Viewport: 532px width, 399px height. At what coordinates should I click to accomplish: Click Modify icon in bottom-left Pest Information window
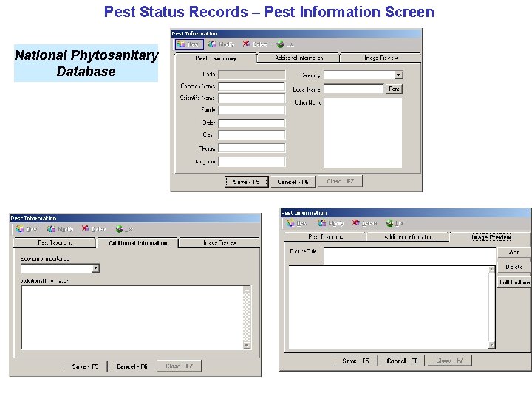(x=60, y=229)
